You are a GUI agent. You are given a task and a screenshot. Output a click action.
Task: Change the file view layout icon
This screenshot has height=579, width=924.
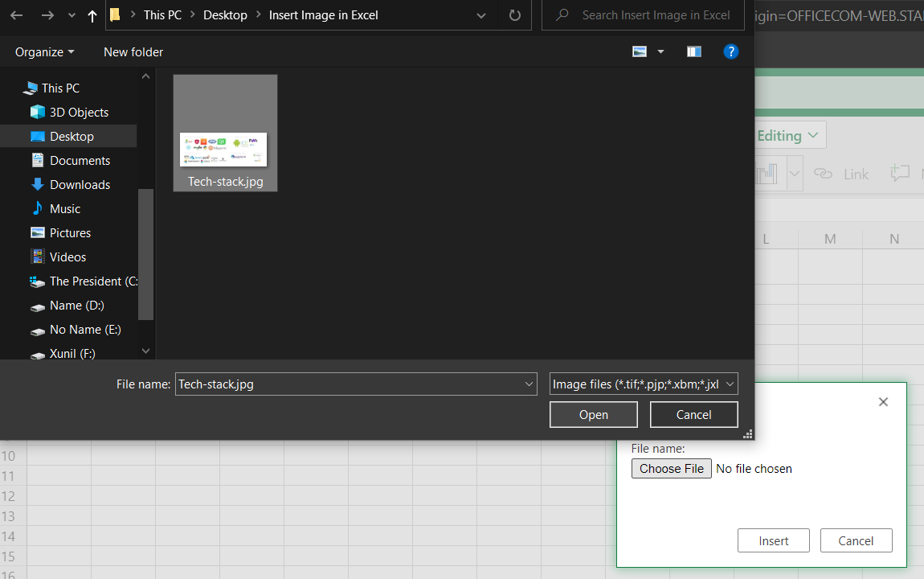tap(640, 52)
